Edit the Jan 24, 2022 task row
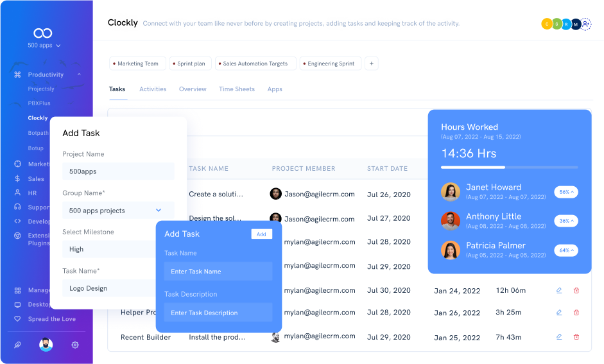This screenshot has height=364, width=604. (559, 291)
